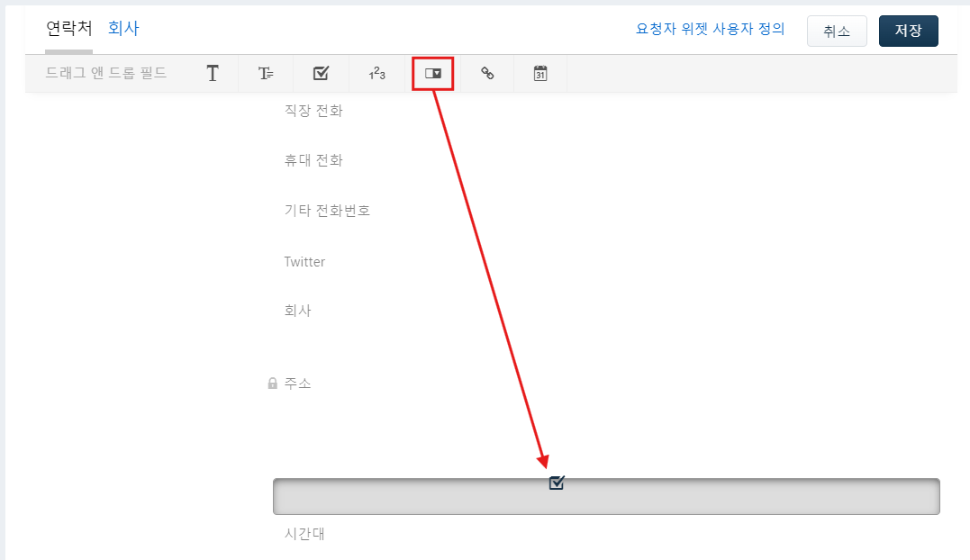Screen dimensions: 970x560
Task: Select the 주소 field label
Action: pos(297,384)
